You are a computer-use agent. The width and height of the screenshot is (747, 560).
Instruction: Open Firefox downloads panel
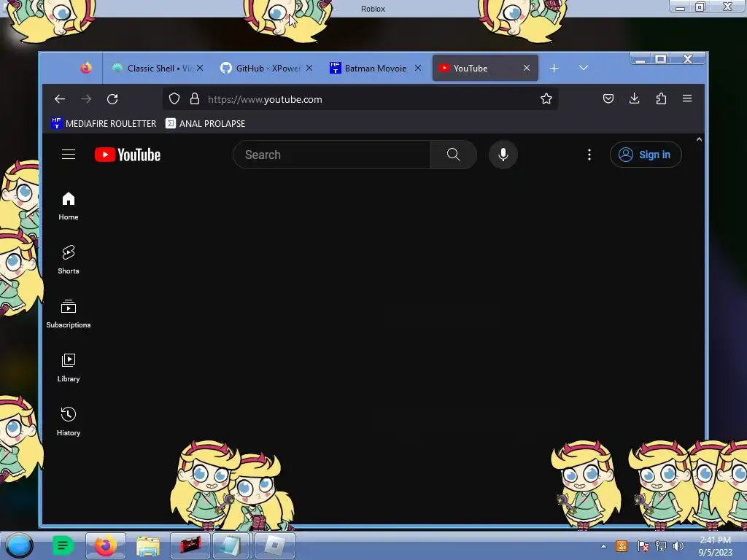click(x=635, y=98)
